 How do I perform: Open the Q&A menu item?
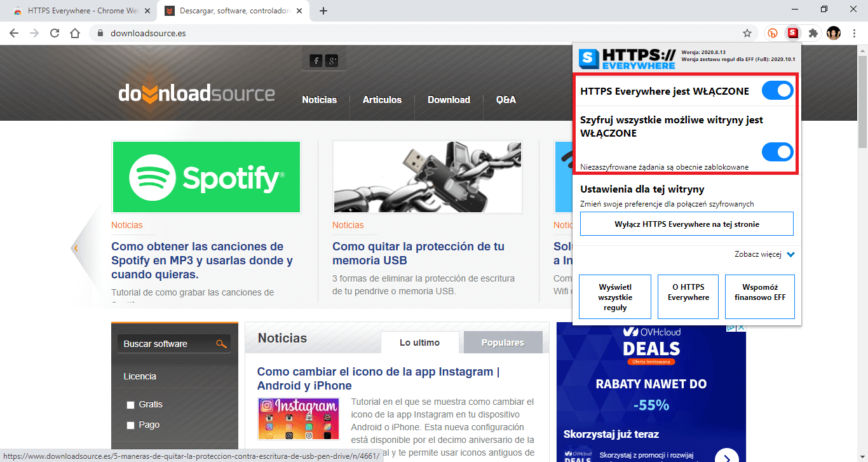pyautogui.click(x=506, y=100)
